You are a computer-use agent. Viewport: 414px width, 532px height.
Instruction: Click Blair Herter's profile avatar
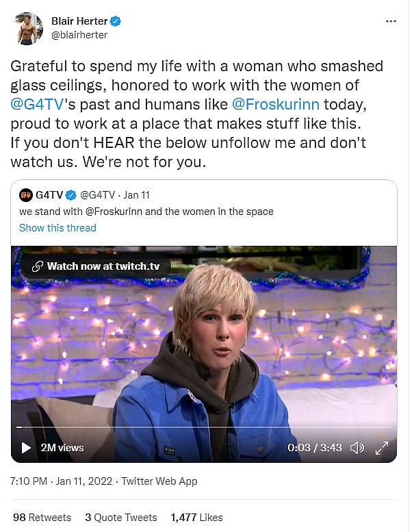[27, 28]
